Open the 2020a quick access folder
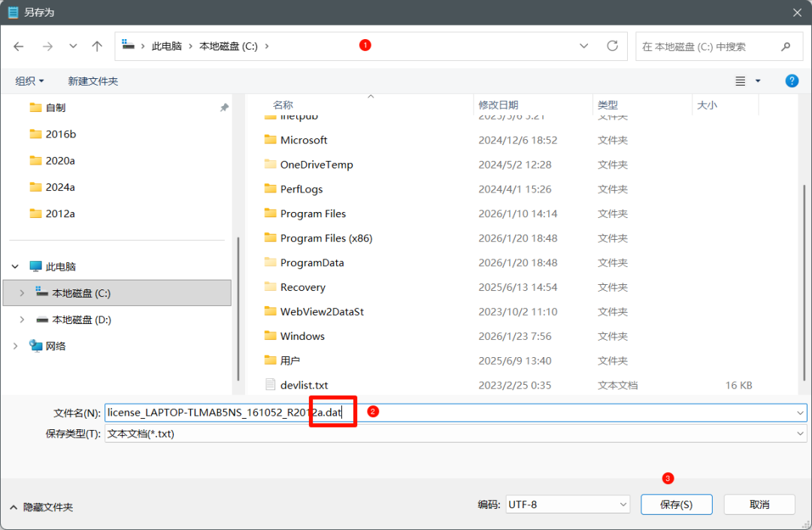The height and width of the screenshot is (530, 812). (x=53, y=160)
